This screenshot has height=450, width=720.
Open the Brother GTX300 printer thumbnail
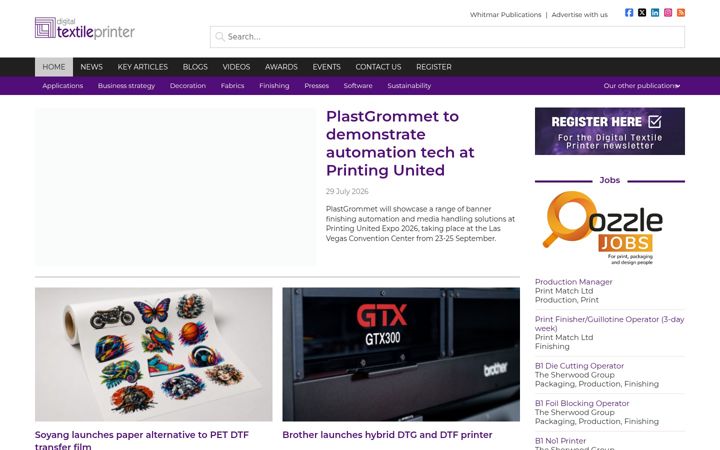[x=401, y=354]
